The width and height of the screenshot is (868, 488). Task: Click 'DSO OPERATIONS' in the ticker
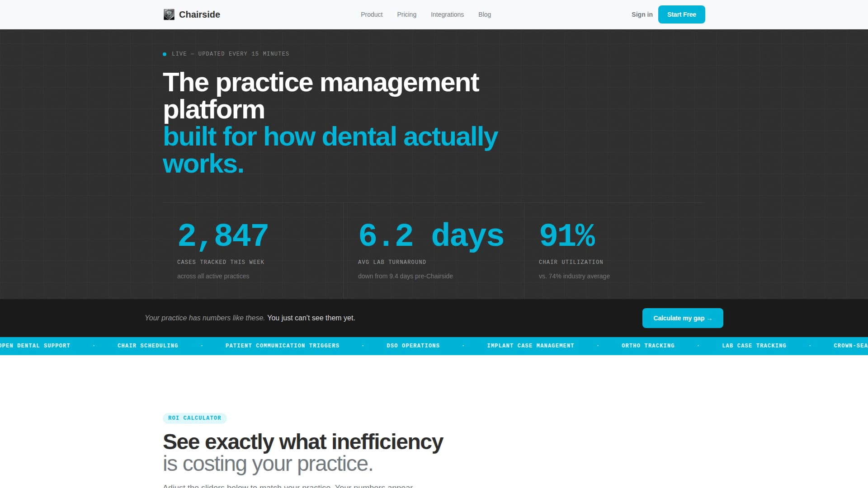[413, 346]
